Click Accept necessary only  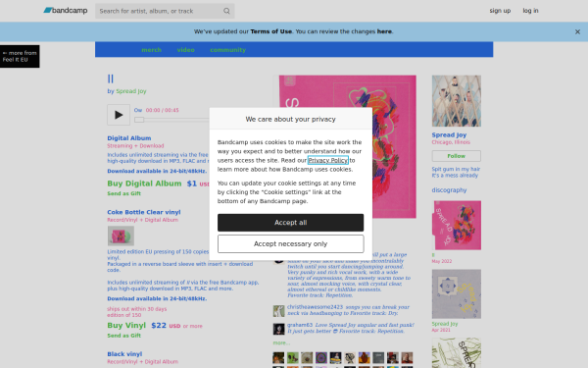pyautogui.click(x=291, y=244)
